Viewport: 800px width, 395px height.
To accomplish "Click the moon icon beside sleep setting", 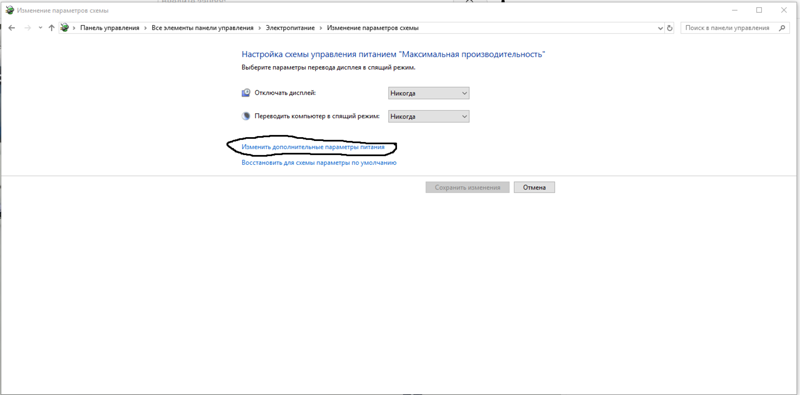I will (x=246, y=116).
